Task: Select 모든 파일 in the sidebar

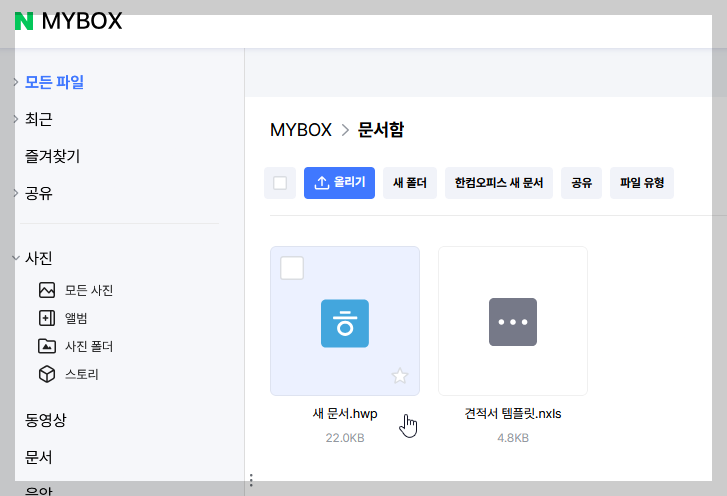Action: click(x=54, y=82)
